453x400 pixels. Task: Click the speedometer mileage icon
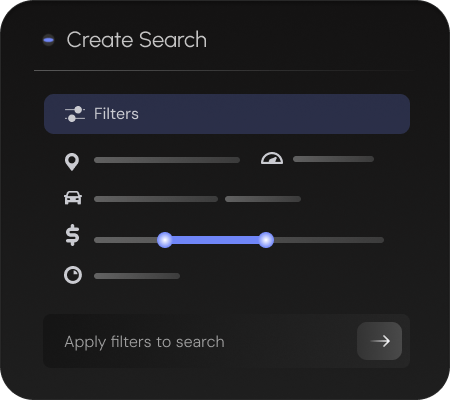click(272, 158)
